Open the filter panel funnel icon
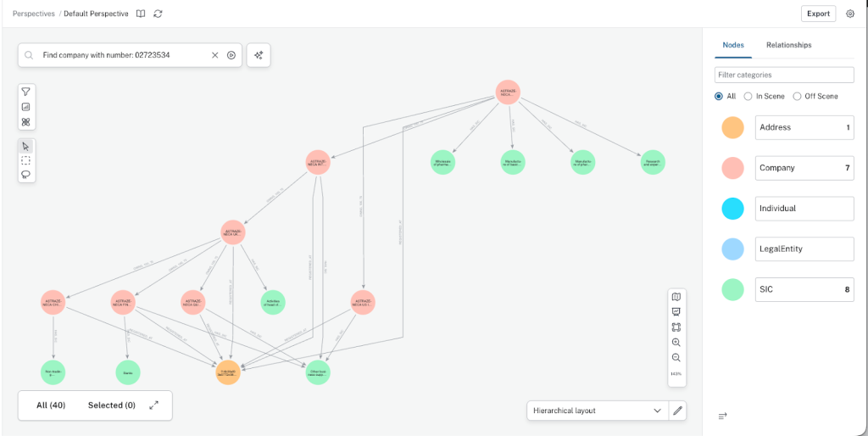Image resolution: width=868 pixels, height=436 pixels. [x=26, y=92]
